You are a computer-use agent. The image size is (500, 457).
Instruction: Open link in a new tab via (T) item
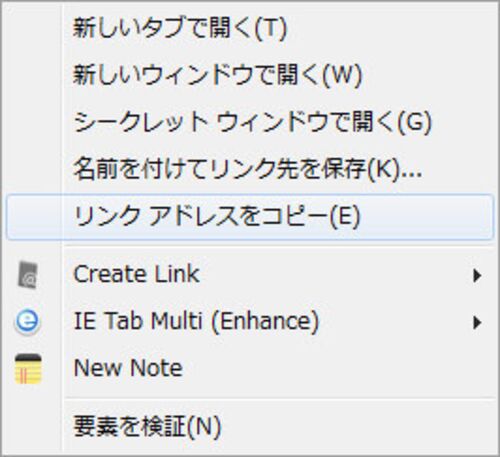pos(249,28)
